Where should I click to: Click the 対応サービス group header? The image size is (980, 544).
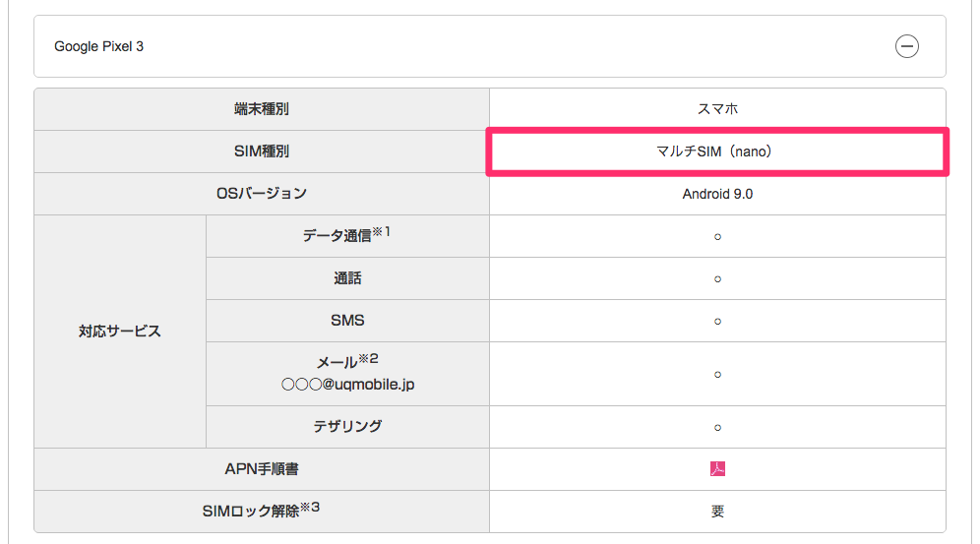(119, 332)
